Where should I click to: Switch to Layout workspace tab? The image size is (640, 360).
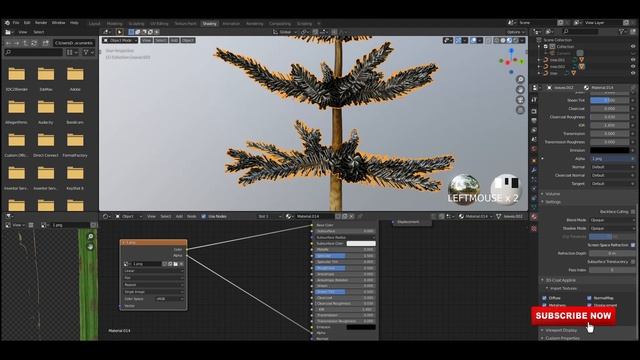(x=94, y=24)
